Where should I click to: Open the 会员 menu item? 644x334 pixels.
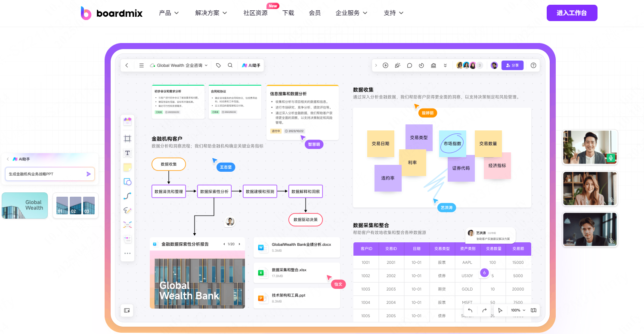coord(315,13)
